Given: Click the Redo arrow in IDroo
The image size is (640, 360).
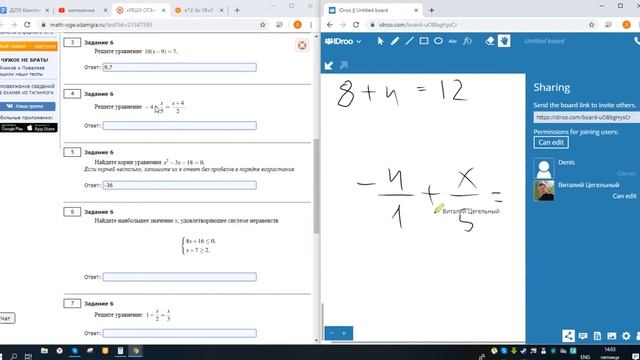Looking at the screenshot, I should click(344, 65).
